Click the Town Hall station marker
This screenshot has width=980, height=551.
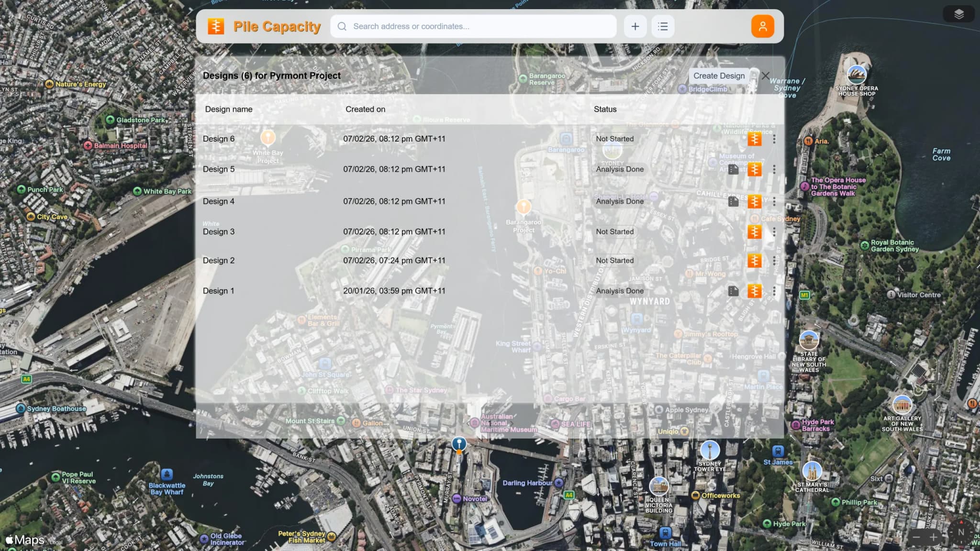point(665,533)
